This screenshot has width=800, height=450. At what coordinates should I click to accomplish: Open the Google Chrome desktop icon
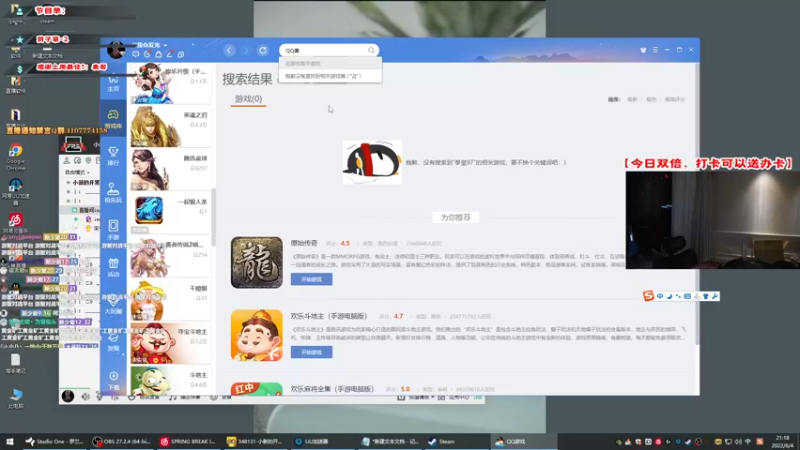pos(15,157)
